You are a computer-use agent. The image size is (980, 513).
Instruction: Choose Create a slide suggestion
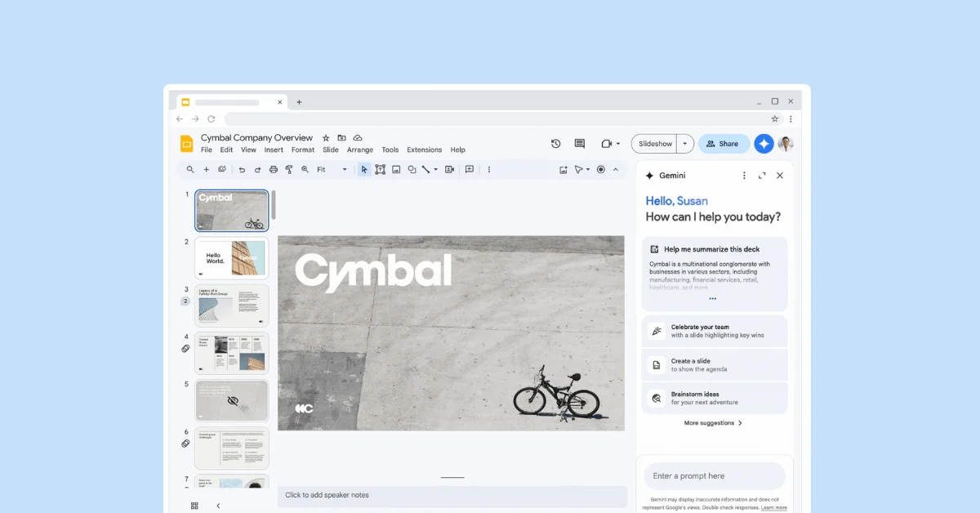pos(715,365)
